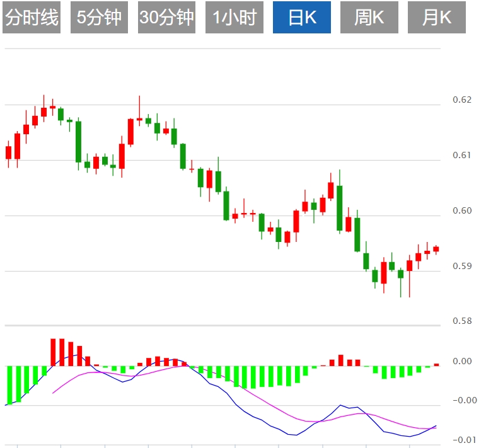Select the 0.60 price axis label

[462, 210]
